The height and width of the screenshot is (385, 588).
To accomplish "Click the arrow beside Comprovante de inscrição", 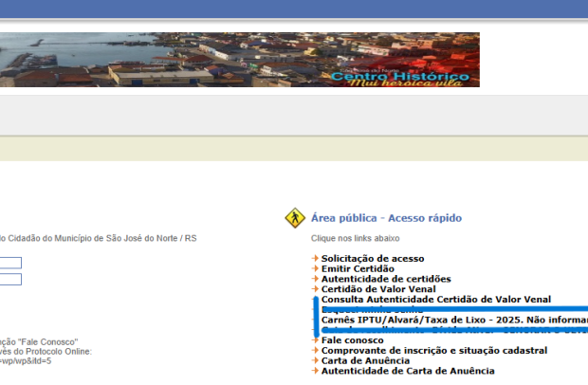I will point(316,351).
